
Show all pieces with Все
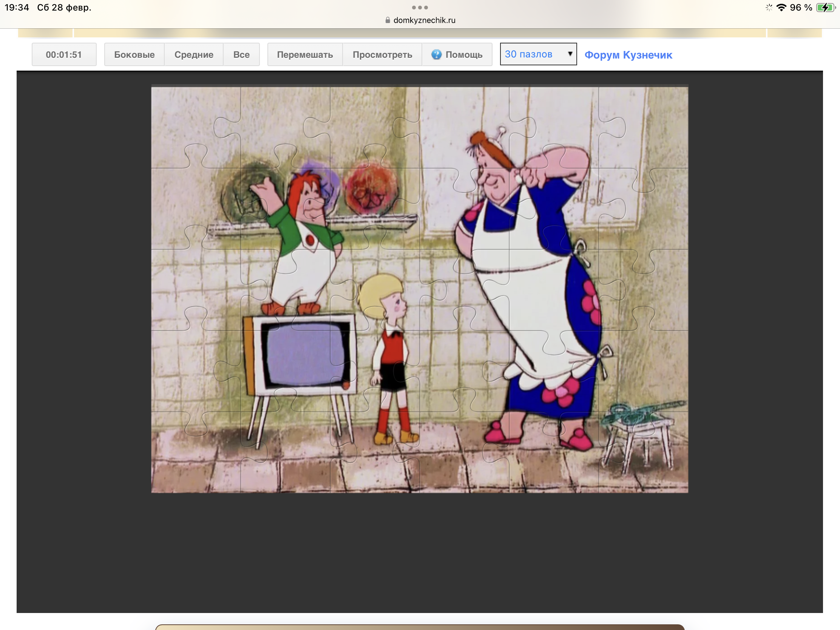tap(241, 55)
